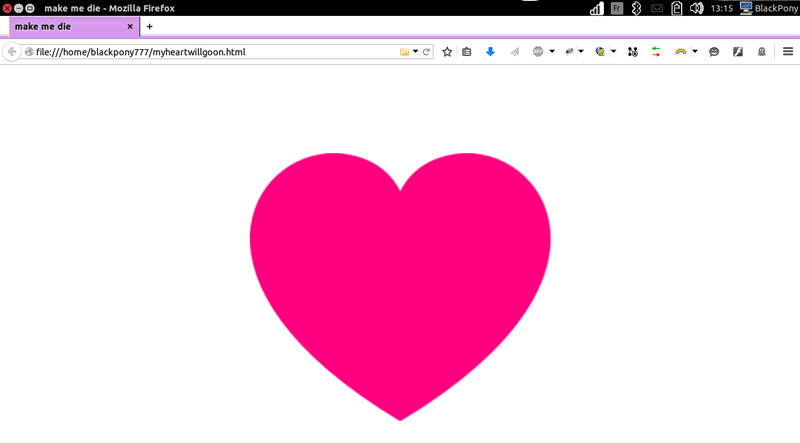Expand the dropdown beside the globe folder icon
Viewport: 800px width, 443px height.
tap(613, 52)
